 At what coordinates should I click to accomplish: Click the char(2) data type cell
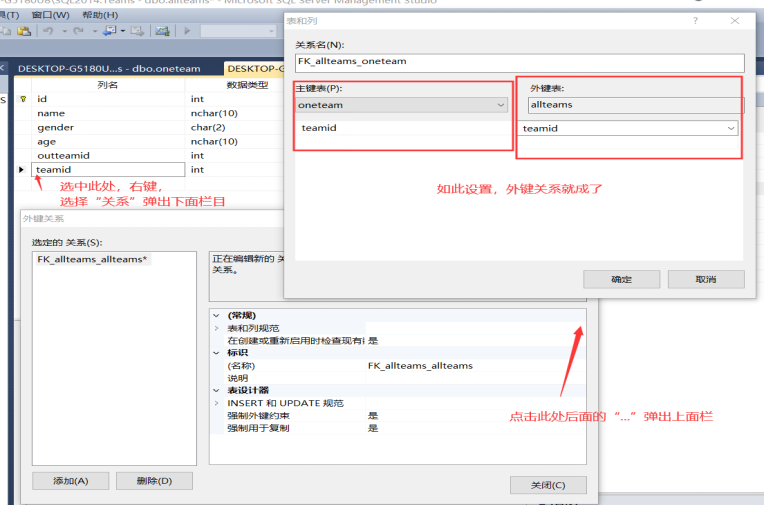click(x=235, y=127)
